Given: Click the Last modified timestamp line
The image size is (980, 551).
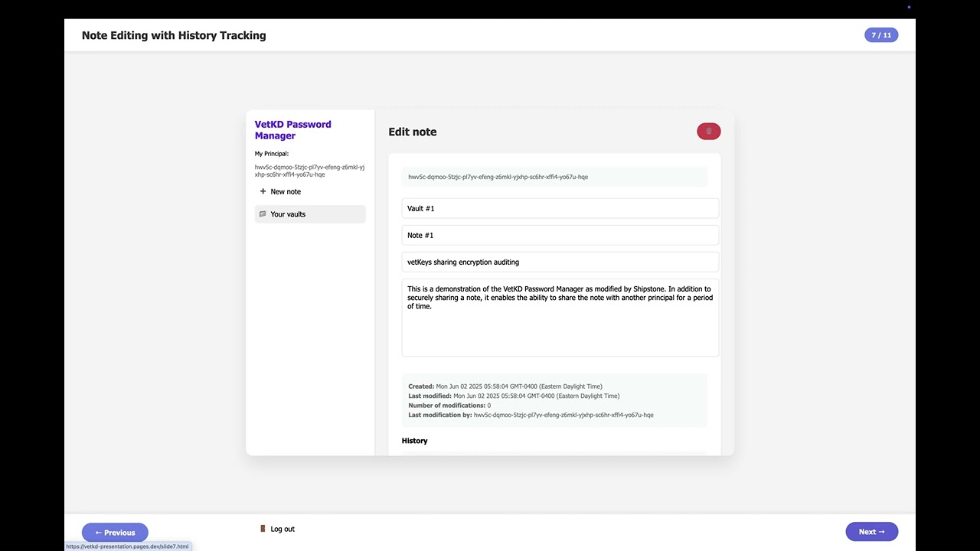Looking at the screenshot, I should click(x=514, y=396).
